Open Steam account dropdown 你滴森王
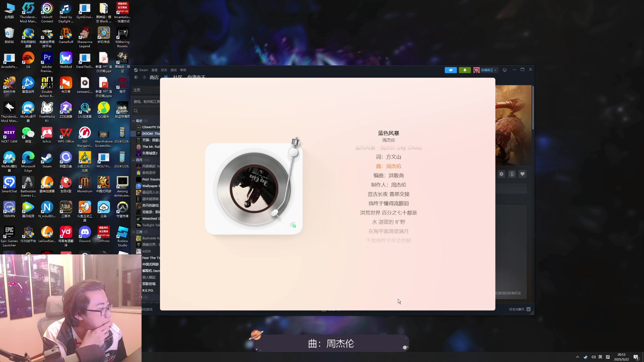 pyautogui.click(x=485, y=70)
